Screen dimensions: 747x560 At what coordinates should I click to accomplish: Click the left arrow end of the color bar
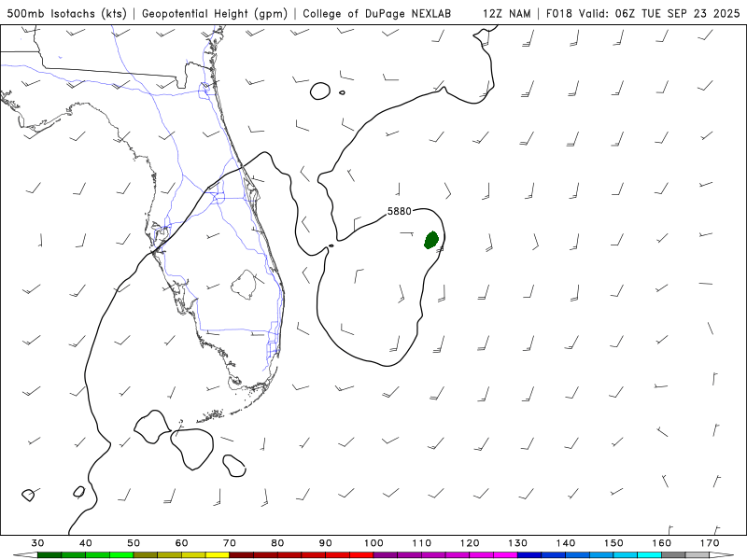pos(25,555)
